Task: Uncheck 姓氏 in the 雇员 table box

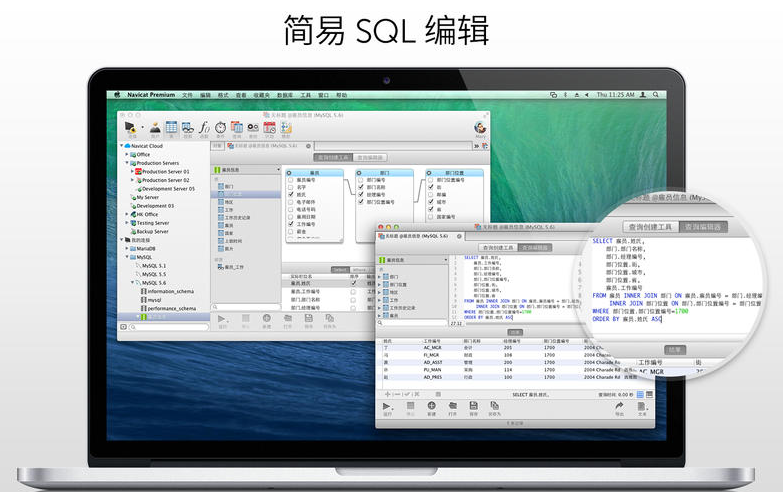Action: pos(290,194)
